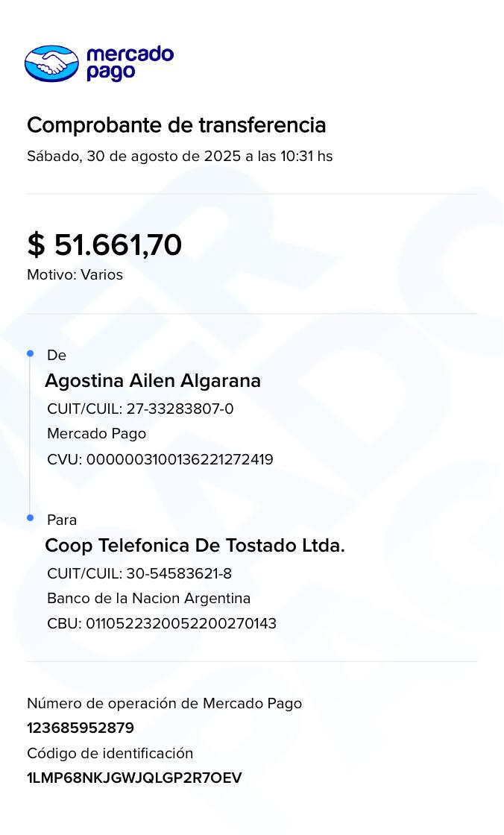The image size is (504, 835).
Task: Click the 'mercado pago' brand wordmark
Action: tap(130, 63)
